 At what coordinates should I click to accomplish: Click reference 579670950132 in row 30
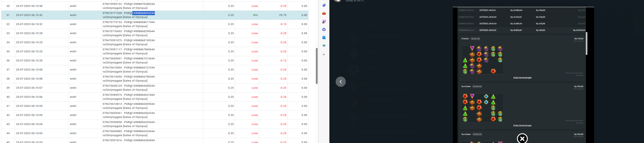point(112,4)
